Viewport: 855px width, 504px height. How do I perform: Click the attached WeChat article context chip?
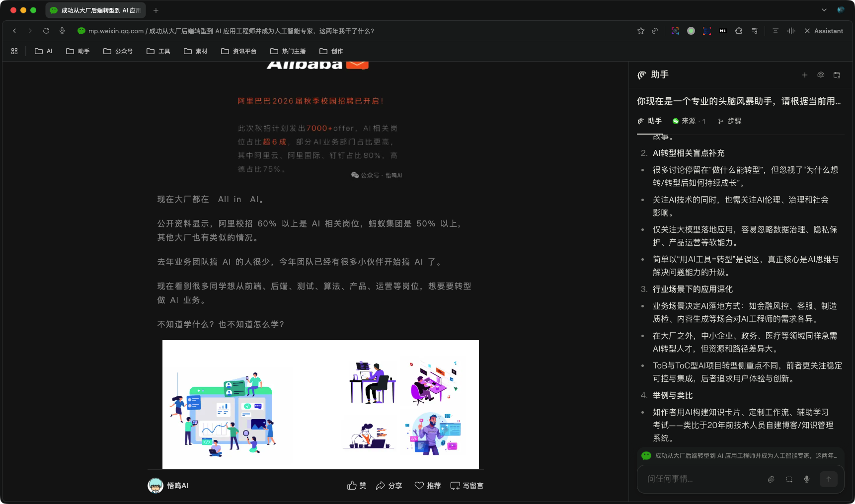(740, 456)
